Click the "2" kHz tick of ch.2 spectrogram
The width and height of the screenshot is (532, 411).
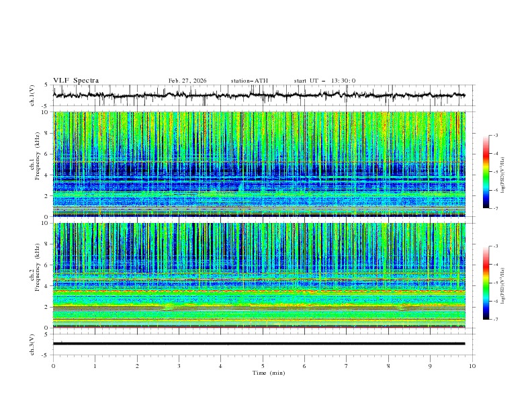[x=47, y=307]
